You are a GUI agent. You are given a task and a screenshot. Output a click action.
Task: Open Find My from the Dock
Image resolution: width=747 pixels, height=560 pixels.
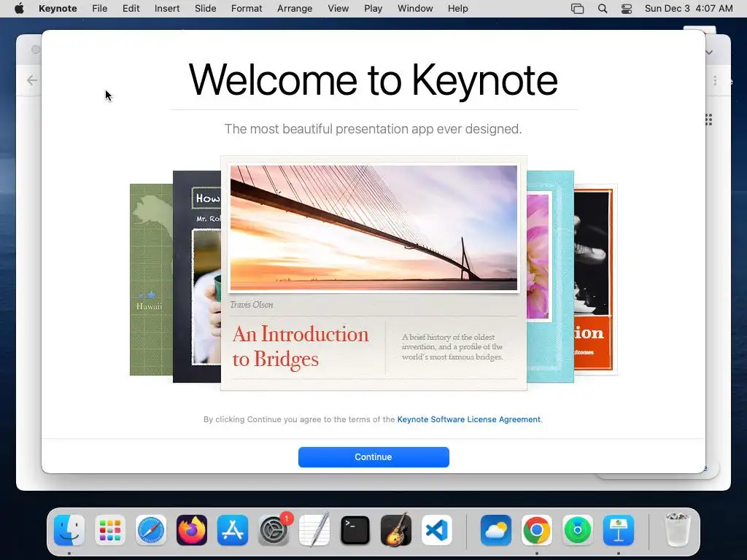pyautogui.click(x=578, y=530)
